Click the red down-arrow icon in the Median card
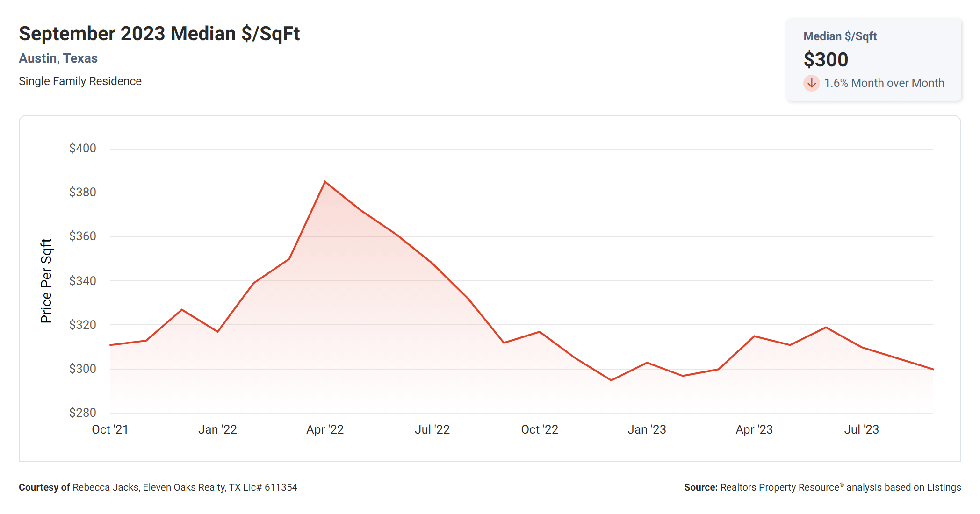This screenshot has height=514, width=980. pos(811,83)
